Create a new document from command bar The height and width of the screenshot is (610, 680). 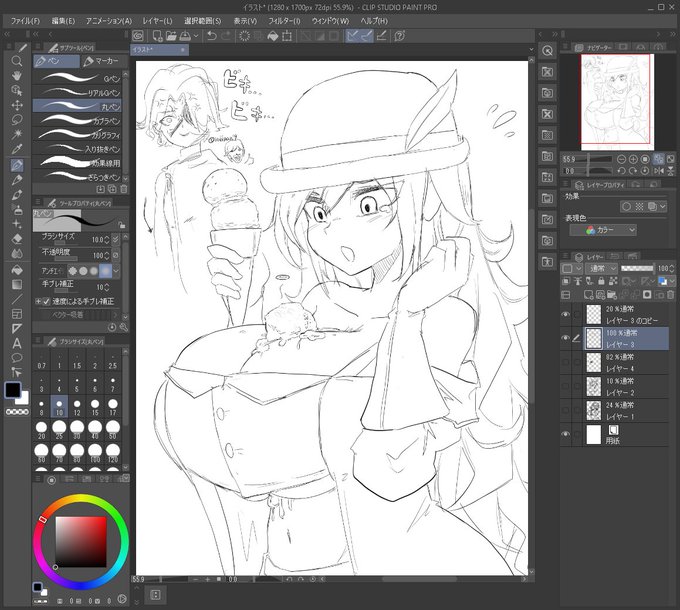157,36
